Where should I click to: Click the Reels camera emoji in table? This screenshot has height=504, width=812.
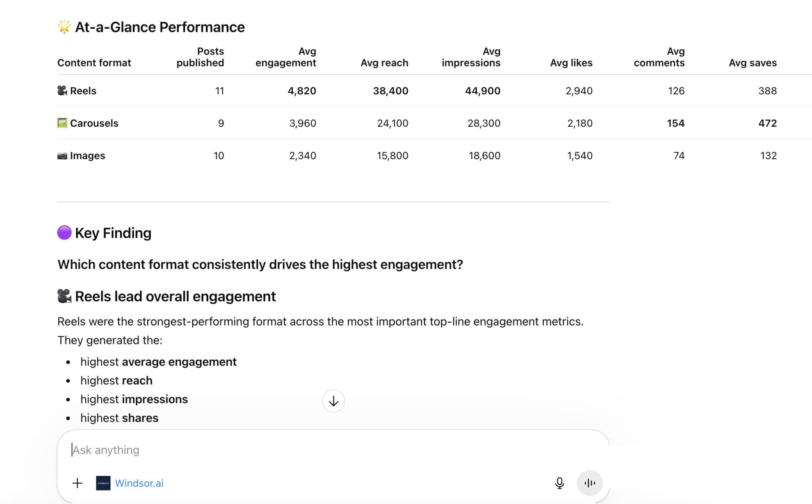pos(62,90)
